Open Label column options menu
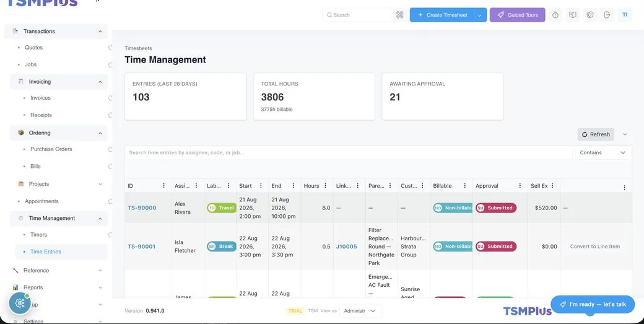 [x=228, y=186]
